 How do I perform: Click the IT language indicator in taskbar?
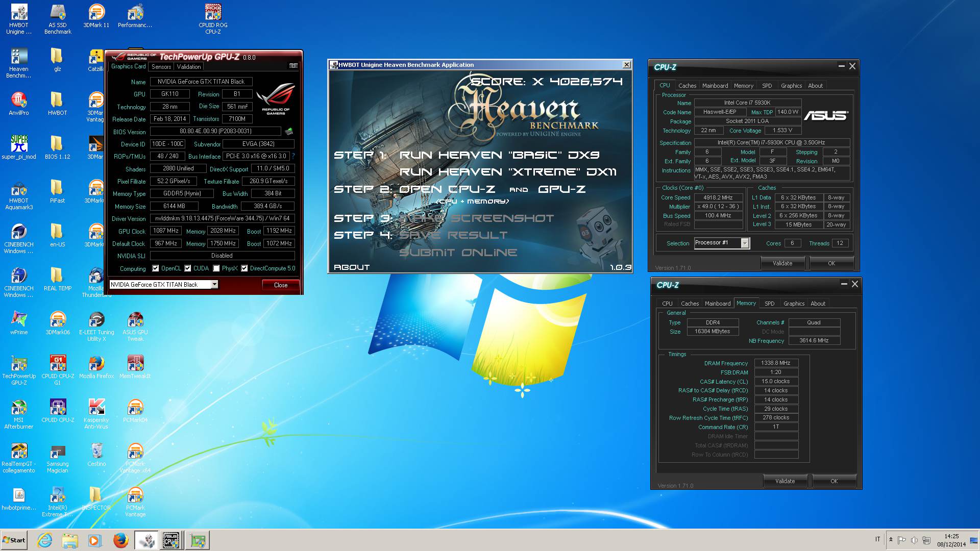(x=877, y=539)
